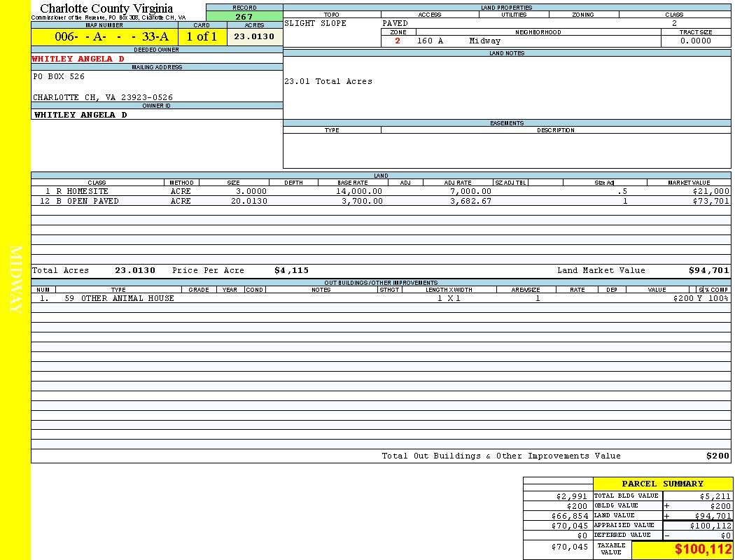This screenshot has width=735, height=560.
Task: Select the Midway neighborhood entry
Action: (x=485, y=41)
